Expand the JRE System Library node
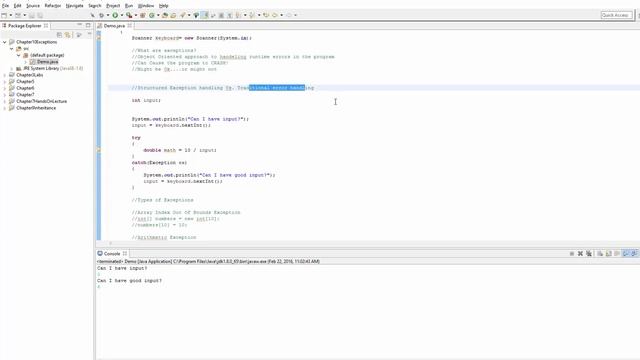 11,69
